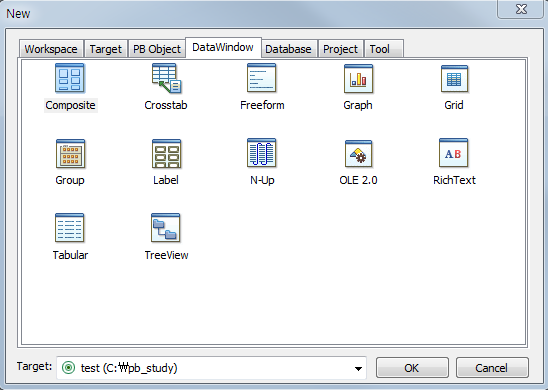The width and height of the screenshot is (548, 390).
Task: Expand the Target dropdown arrow
Action: coord(358,368)
